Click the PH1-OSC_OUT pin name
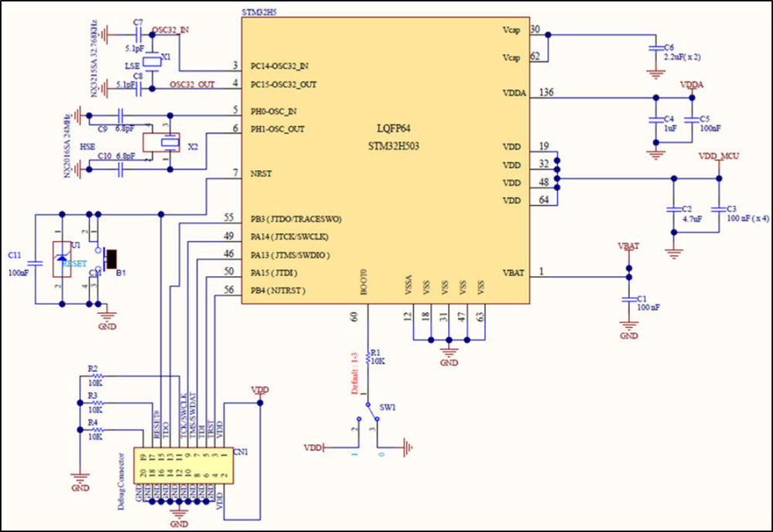Viewport: 773px width, 532px height. (x=278, y=129)
